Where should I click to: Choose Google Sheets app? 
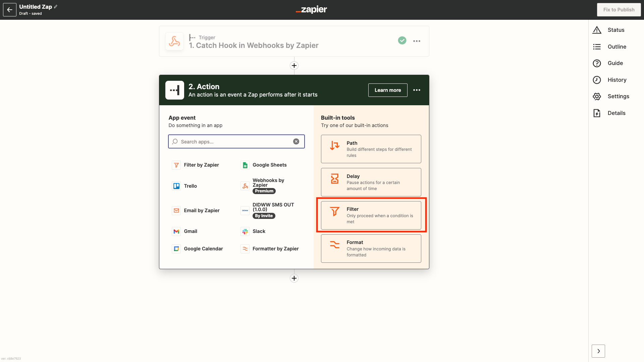tap(264, 165)
